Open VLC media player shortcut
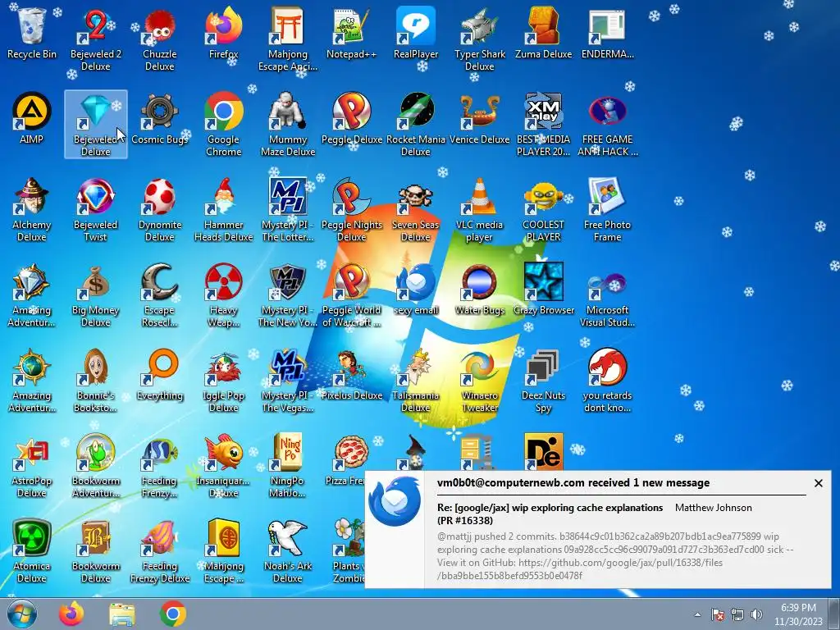 pyautogui.click(x=479, y=209)
